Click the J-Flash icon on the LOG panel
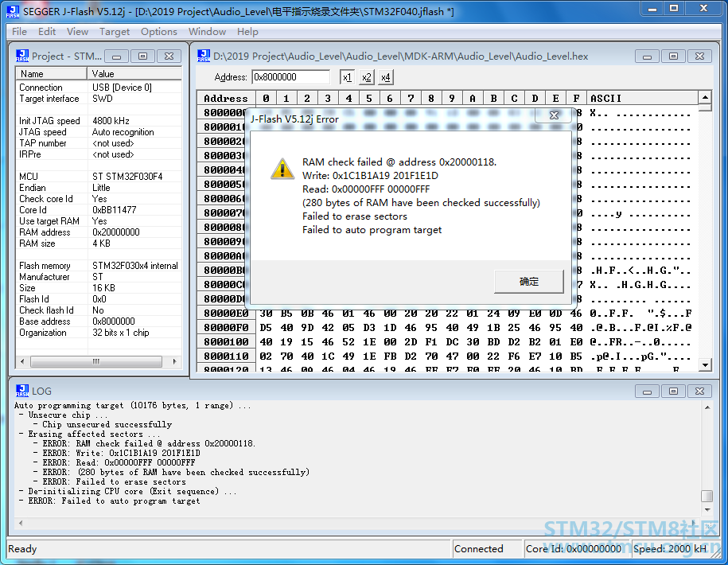Screen dimensions: 728x565 coord(22,391)
